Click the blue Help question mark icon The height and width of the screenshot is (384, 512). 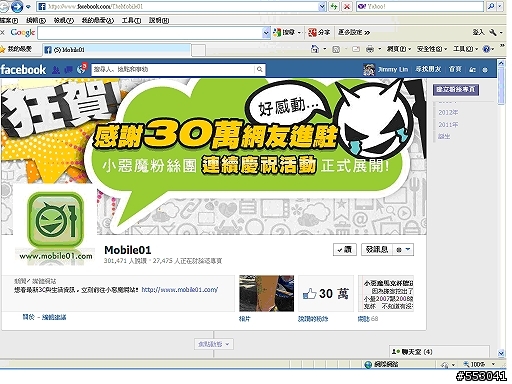tap(486, 49)
